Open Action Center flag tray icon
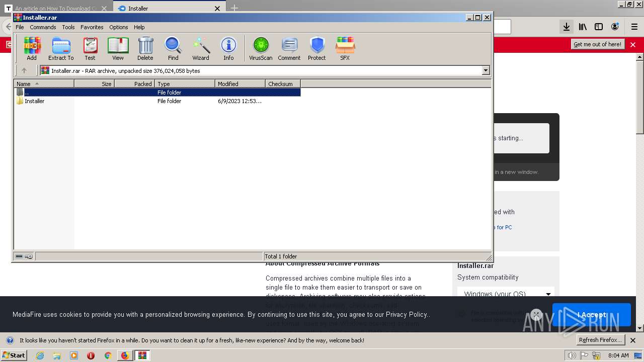 pos(584,355)
